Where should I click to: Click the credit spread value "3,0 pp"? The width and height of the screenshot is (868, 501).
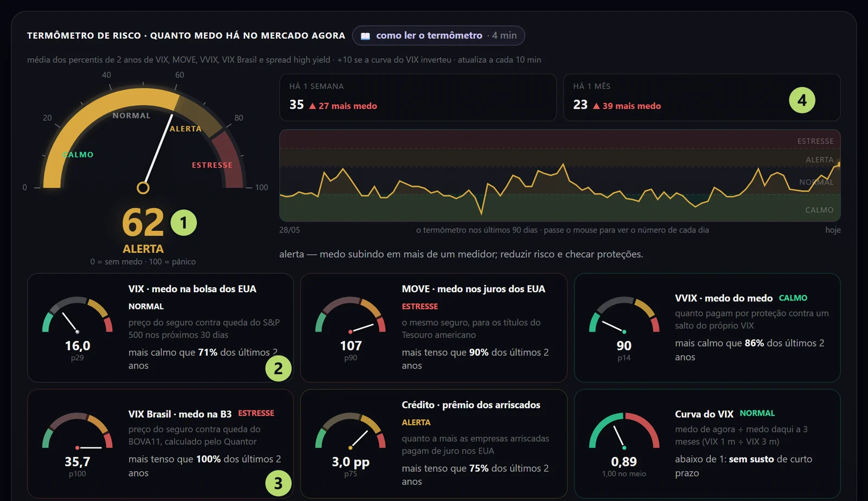click(351, 462)
